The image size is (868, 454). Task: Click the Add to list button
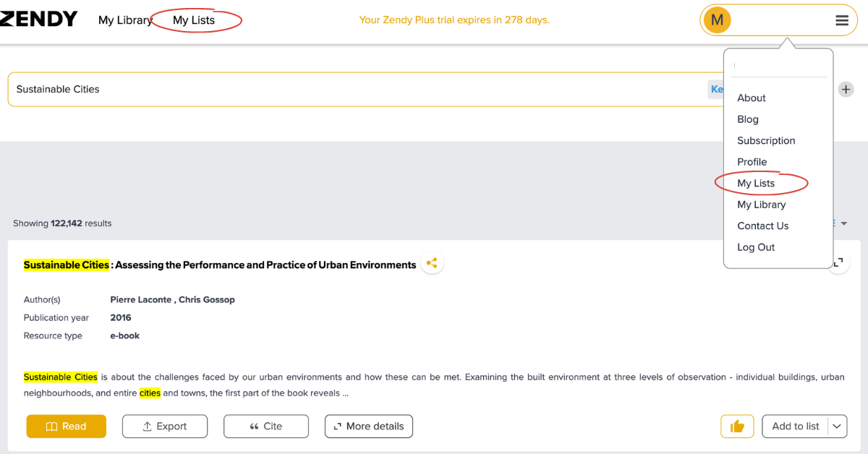click(795, 427)
